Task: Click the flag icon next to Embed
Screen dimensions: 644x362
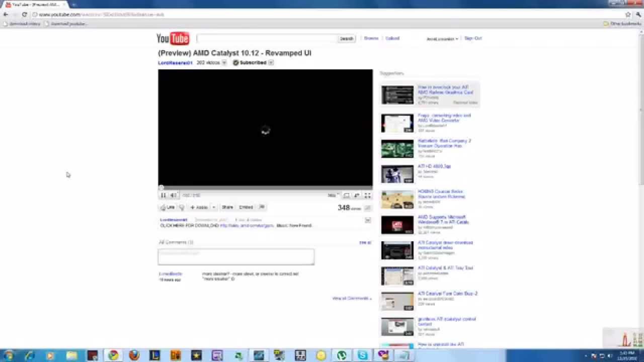Action: tap(261, 207)
